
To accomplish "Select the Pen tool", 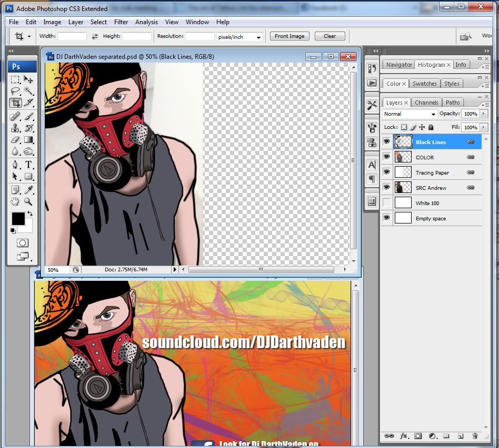I will (x=15, y=165).
